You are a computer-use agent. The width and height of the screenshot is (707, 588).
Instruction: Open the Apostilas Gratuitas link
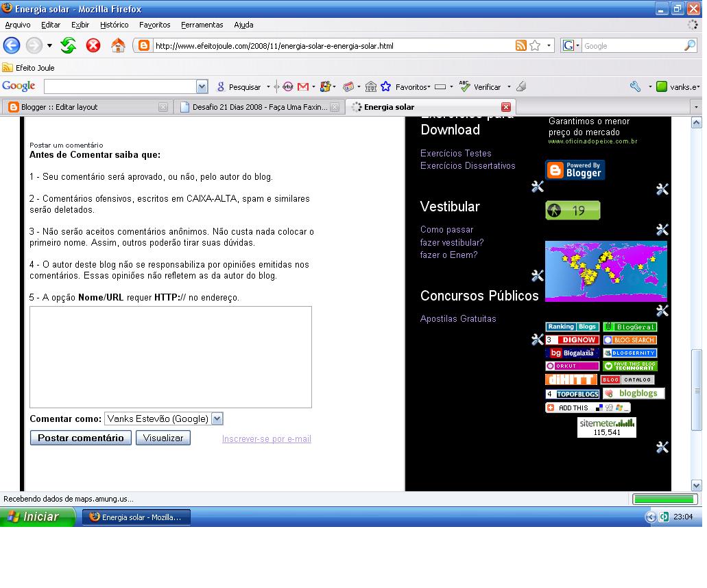458,318
